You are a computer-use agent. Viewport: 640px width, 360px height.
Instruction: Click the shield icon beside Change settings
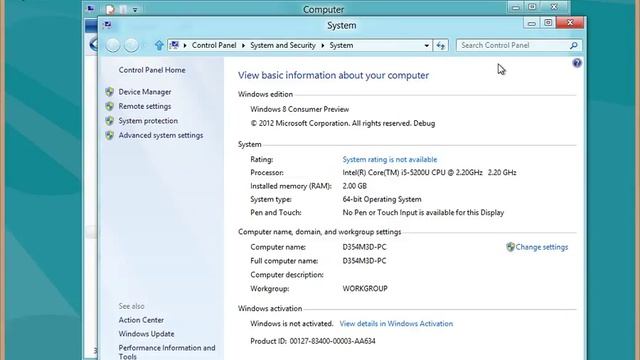[510, 247]
